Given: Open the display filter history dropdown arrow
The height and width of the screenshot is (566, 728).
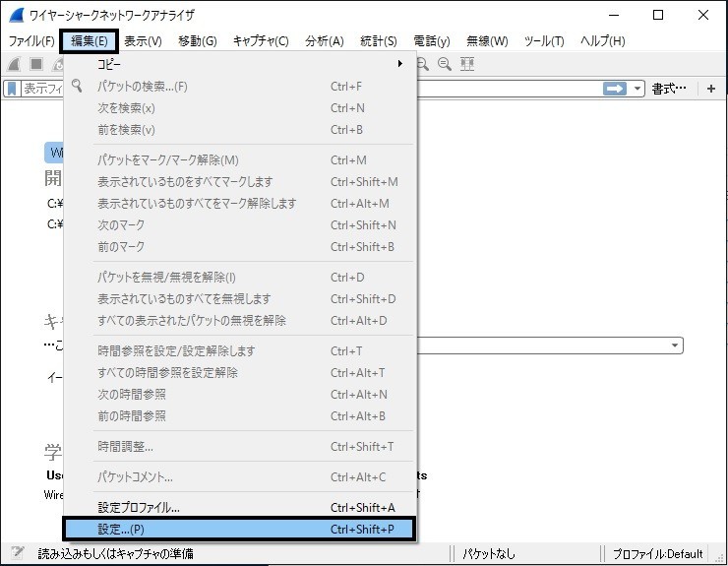Looking at the screenshot, I should tap(637, 89).
